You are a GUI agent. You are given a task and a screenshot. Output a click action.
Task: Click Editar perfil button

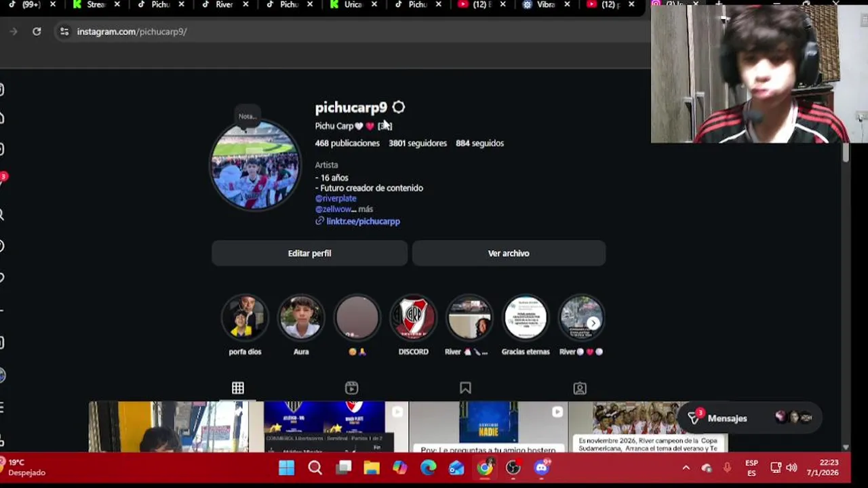pos(309,253)
